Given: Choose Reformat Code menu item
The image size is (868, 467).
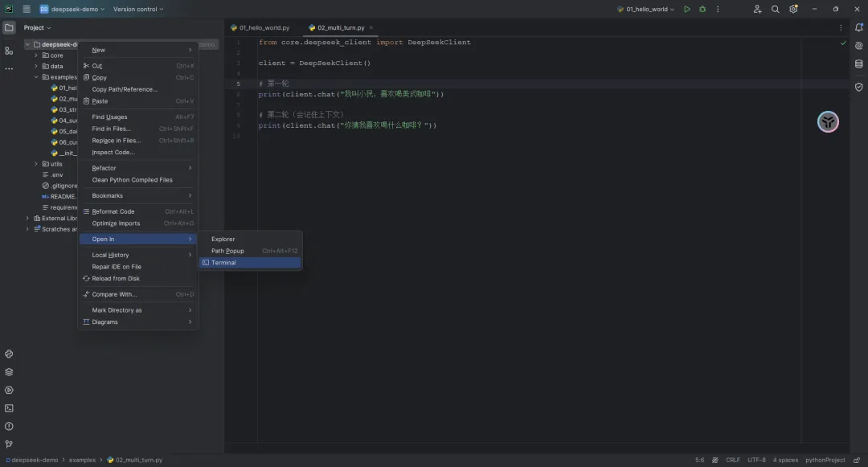Looking at the screenshot, I should pyautogui.click(x=138, y=211).
